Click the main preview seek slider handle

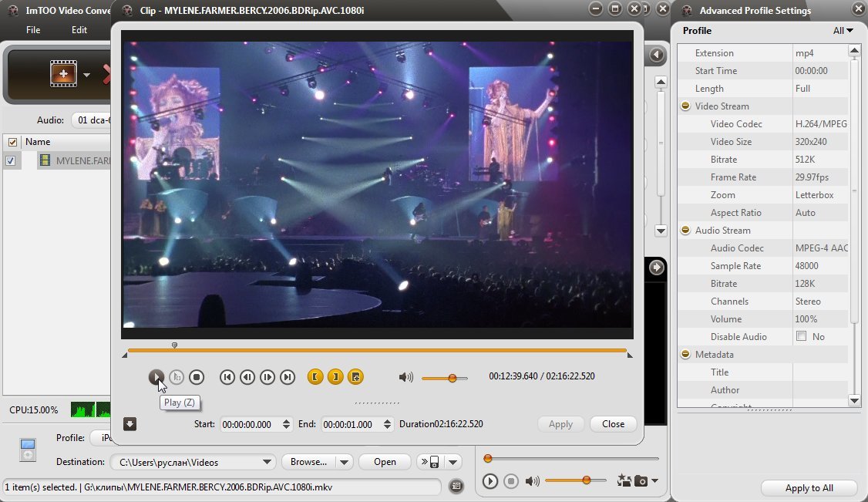point(488,458)
